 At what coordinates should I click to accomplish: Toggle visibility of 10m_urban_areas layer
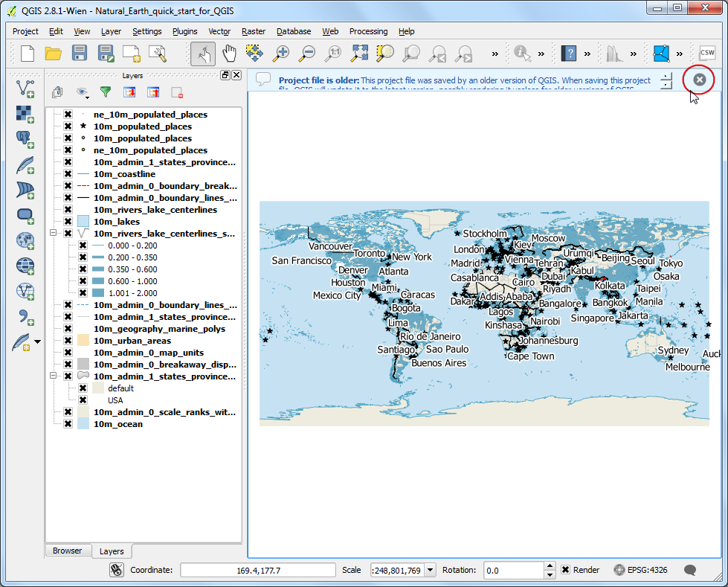point(68,341)
